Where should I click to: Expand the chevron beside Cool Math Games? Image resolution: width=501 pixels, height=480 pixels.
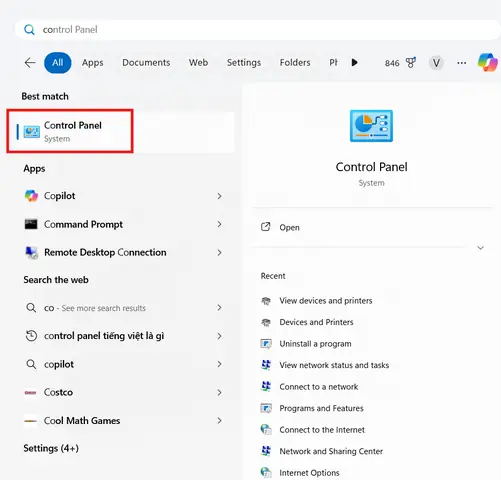(x=219, y=421)
